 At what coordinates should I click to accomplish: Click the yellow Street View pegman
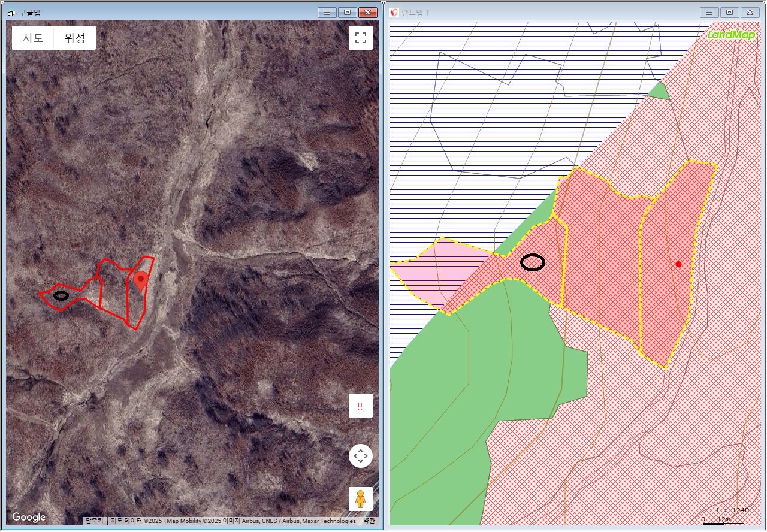tap(360, 498)
